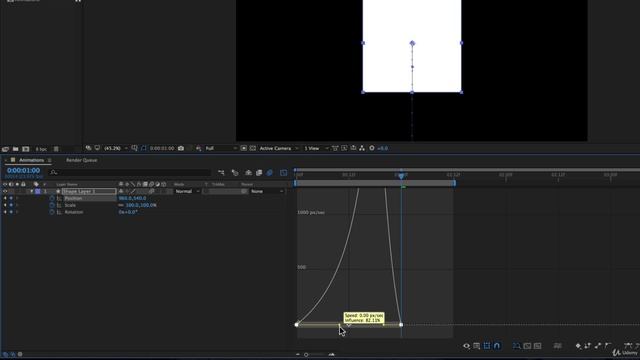Toggle the Position stopwatch
Screen dimensions: 640x360
pyautogui.click(x=52, y=198)
